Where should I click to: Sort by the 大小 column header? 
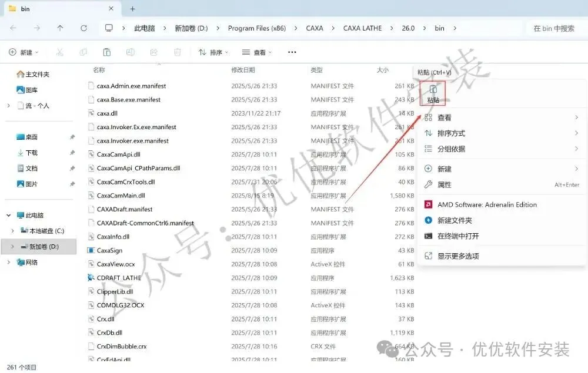[x=383, y=70]
